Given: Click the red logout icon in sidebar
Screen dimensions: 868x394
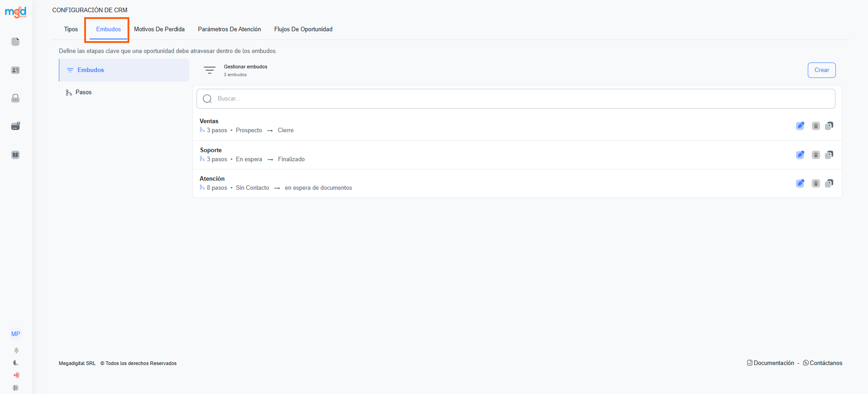Looking at the screenshot, I should coord(16,375).
